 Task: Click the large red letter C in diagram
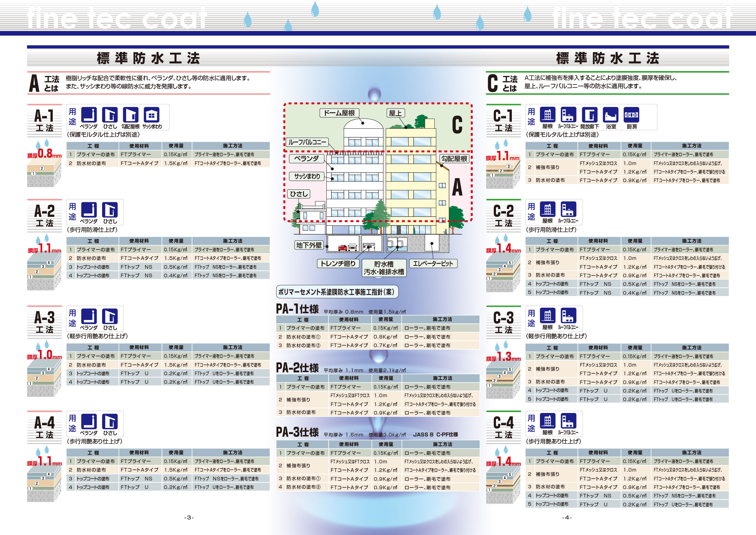(x=457, y=125)
